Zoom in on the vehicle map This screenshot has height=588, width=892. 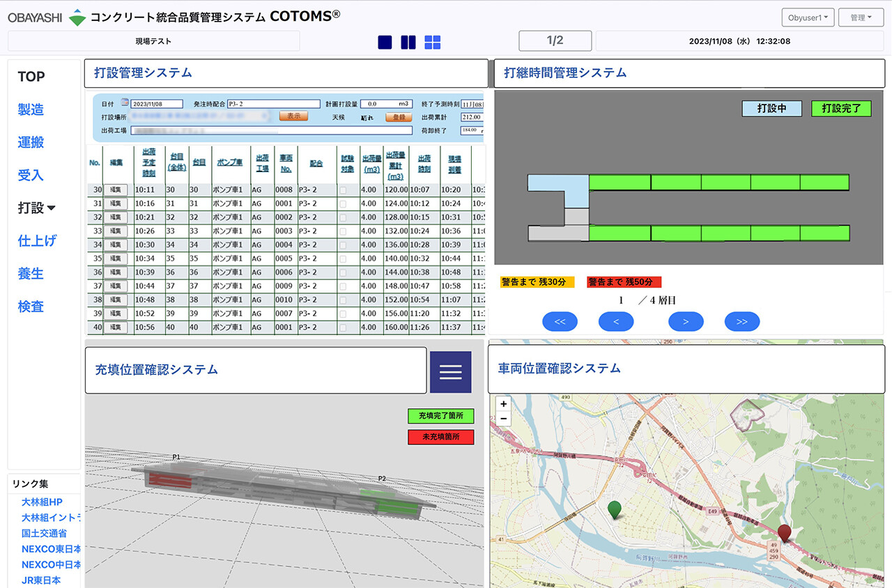tap(504, 404)
